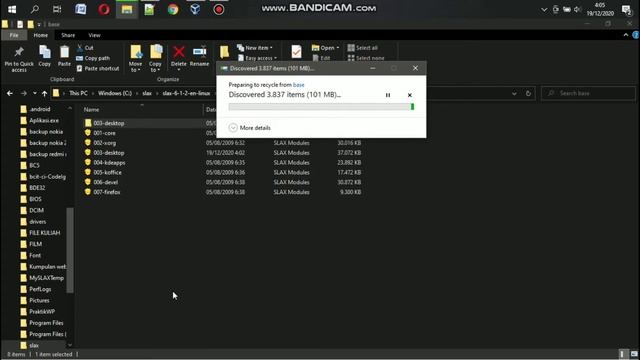Open recent locations dropdown arrow
The width and height of the screenshot is (640, 360).
(x=35, y=93)
